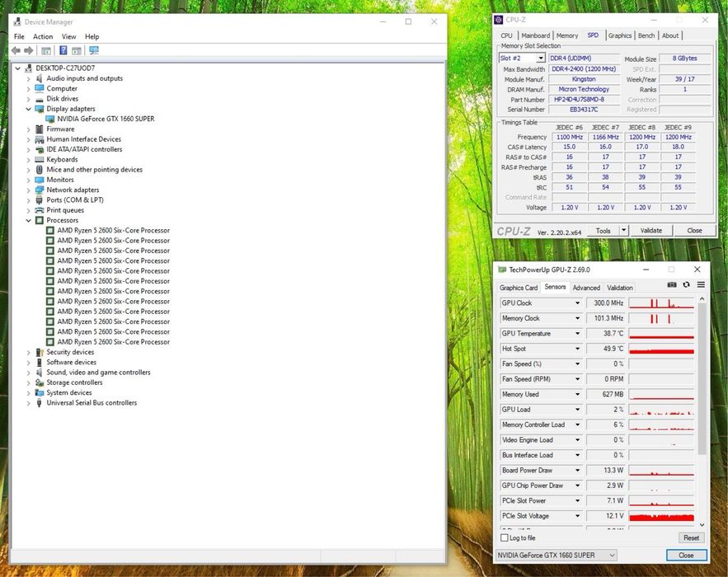Screen dimensions: 728x577
Task: Switch to the Graphics Card tab in GPU-Z
Action: click(519, 288)
